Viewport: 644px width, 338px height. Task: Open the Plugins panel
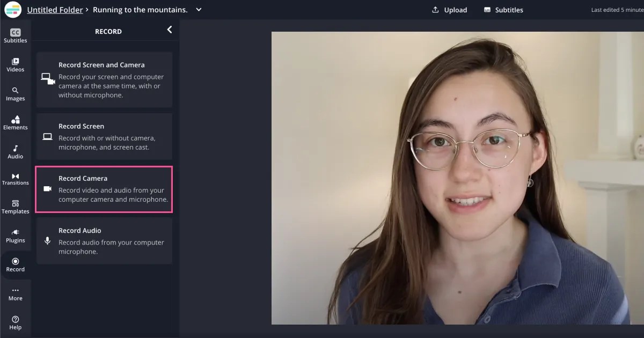click(x=15, y=236)
